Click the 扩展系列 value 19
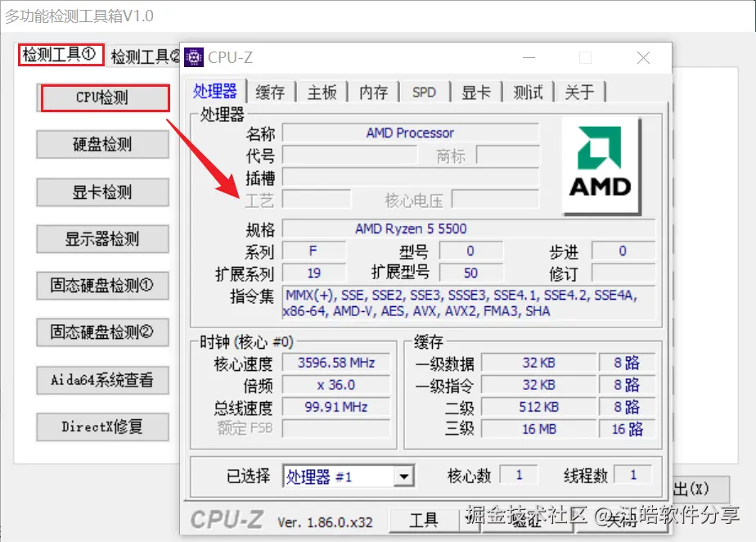 coord(314,273)
